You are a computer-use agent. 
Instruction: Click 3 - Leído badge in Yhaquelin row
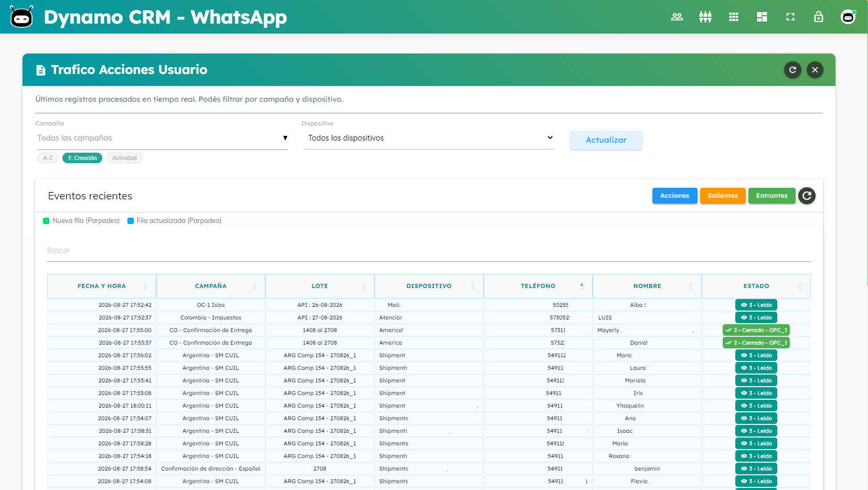click(x=756, y=406)
